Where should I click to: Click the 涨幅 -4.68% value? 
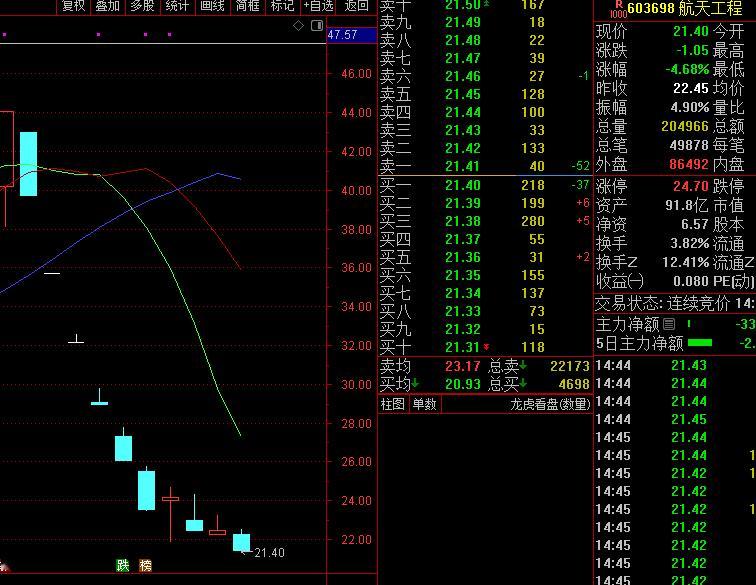(x=687, y=69)
